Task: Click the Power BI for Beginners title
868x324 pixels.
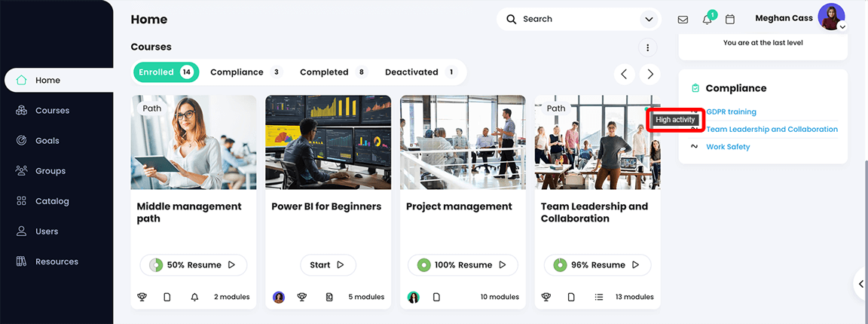Action: pos(326,206)
